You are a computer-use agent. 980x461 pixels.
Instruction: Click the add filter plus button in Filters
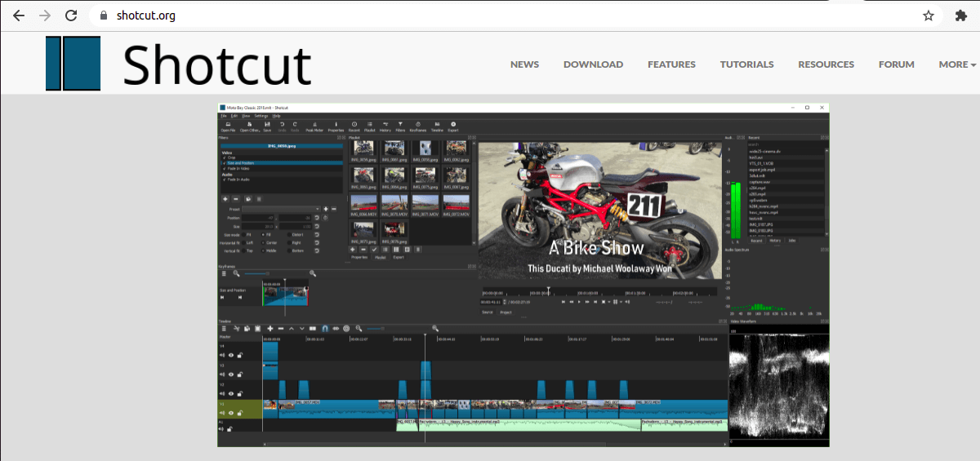click(x=225, y=199)
